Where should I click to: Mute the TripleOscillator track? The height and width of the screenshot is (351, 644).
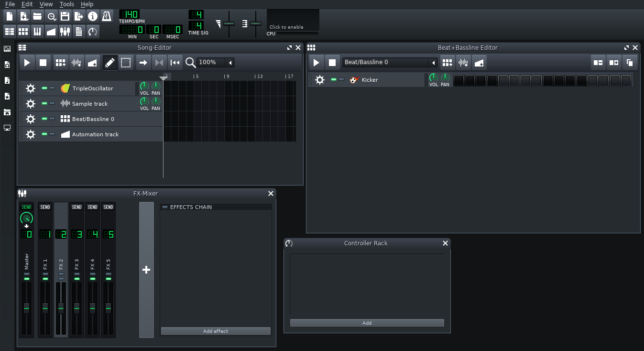pos(44,88)
